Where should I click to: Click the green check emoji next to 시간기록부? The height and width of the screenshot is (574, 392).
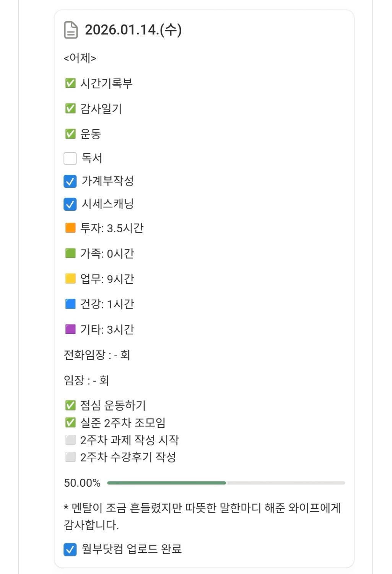70,83
